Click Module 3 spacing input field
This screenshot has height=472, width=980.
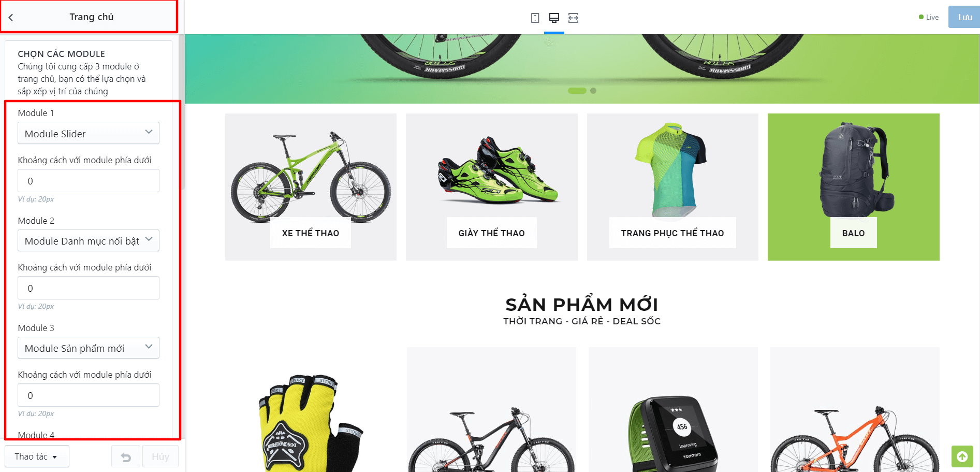point(89,395)
